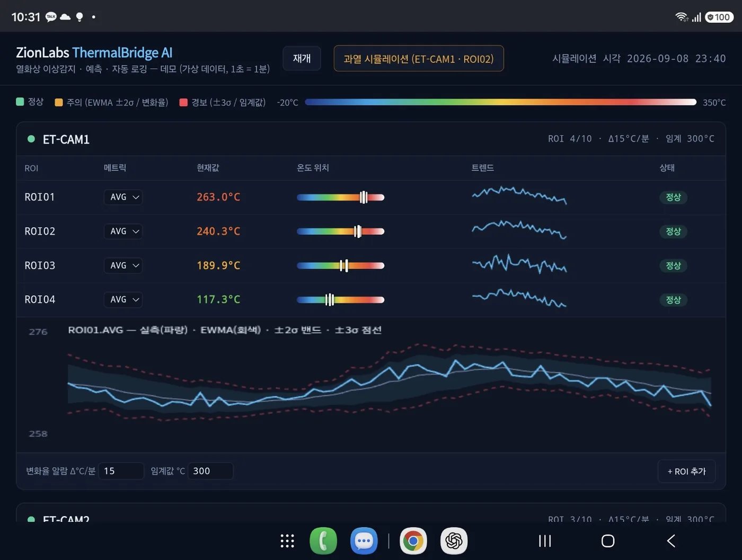Expand the ROI03 metric AVG dropdown
742x560 pixels.
tap(123, 265)
